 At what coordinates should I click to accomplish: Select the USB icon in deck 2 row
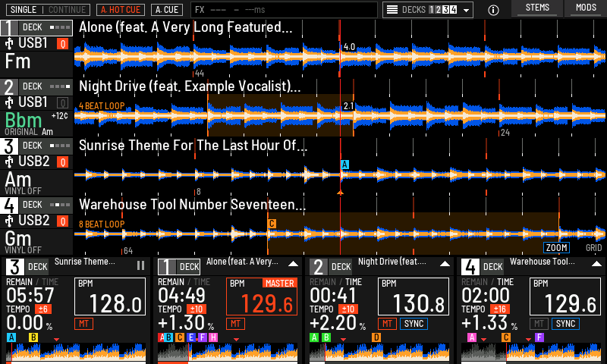coord(9,102)
